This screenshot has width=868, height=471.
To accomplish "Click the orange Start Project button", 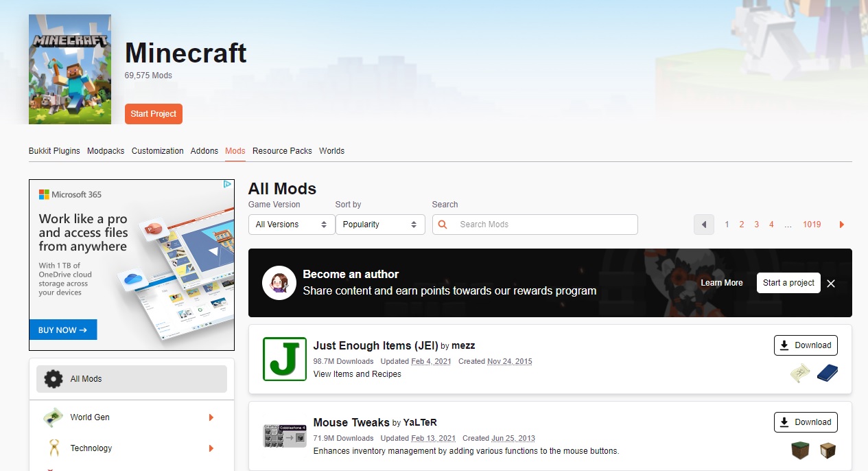I will point(153,114).
